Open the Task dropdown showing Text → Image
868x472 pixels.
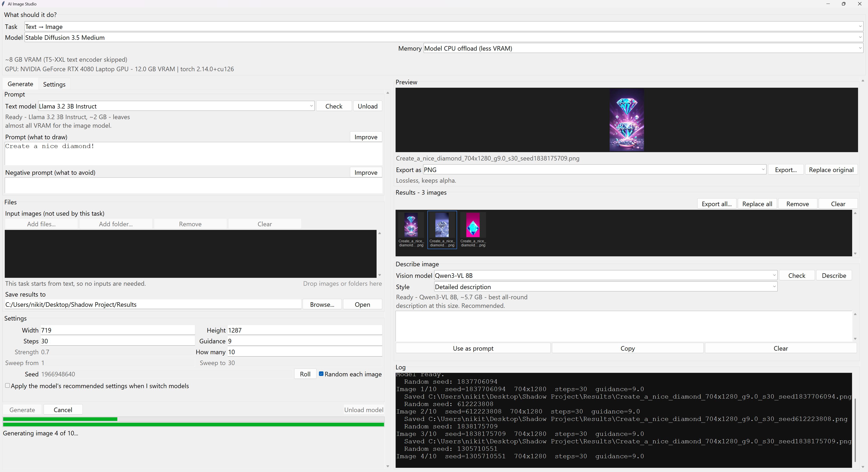(x=443, y=27)
